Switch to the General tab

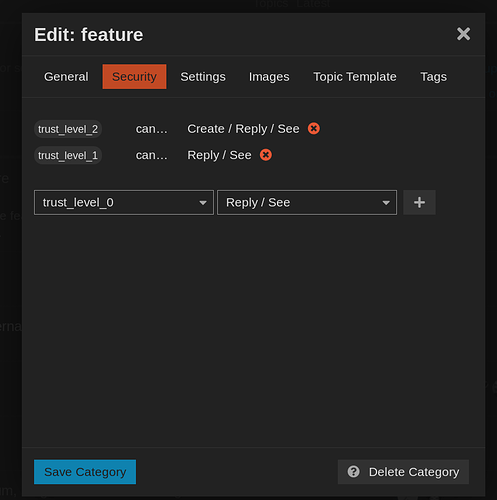pyautogui.click(x=66, y=77)
